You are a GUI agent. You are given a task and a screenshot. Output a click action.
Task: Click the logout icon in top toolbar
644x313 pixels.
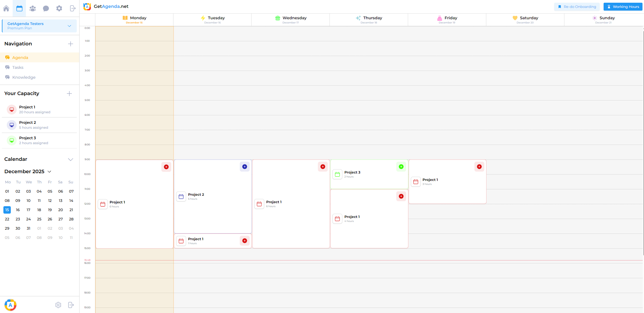coord(72,8)
